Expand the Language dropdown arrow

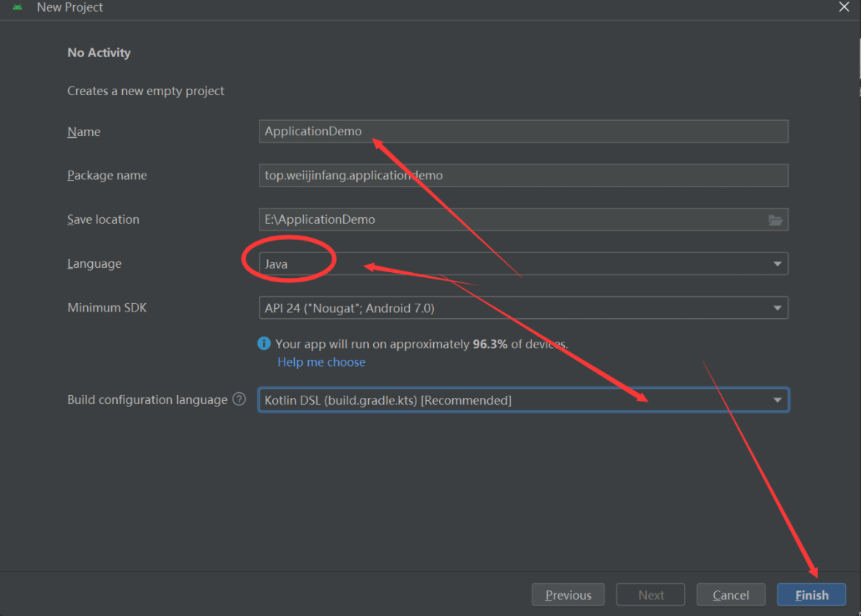tap(777, 264)
